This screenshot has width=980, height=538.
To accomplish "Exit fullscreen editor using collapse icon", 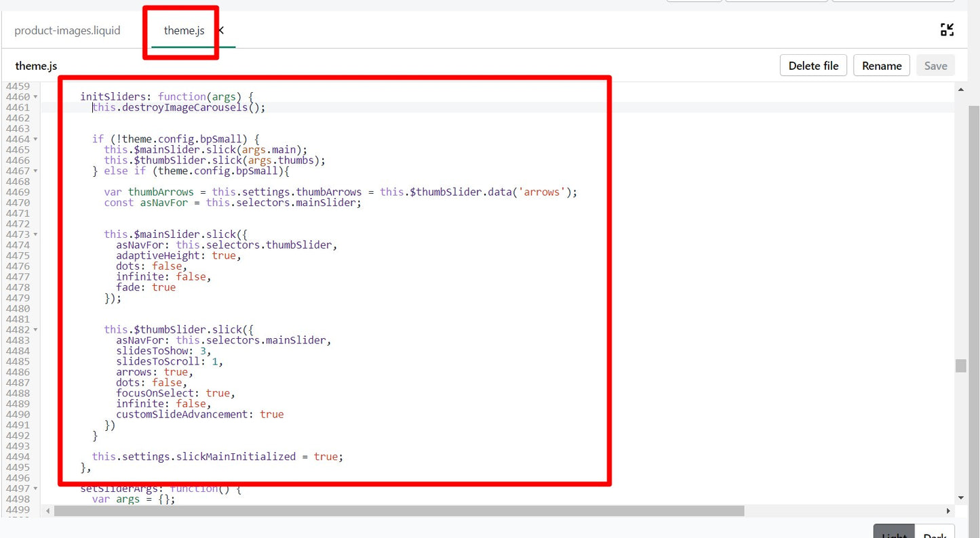I will 947,30.
